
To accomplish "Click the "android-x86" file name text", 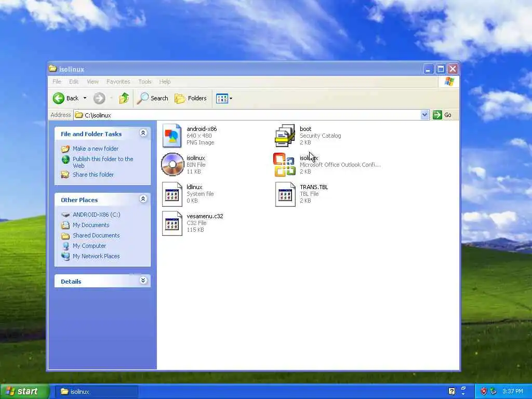I will (202, 129).
